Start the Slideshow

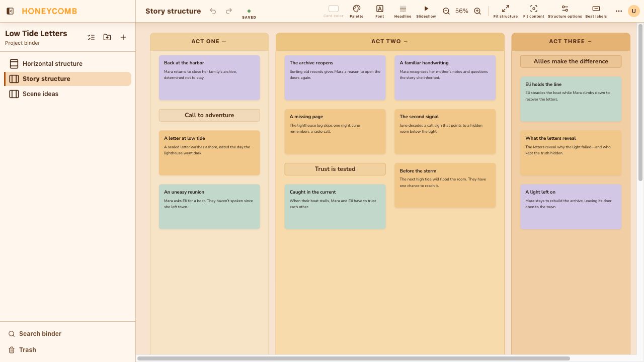pos(426,11)
